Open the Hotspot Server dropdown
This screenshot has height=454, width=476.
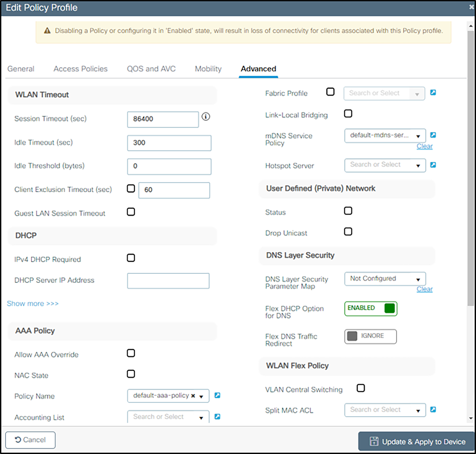(x=418, y=166)
